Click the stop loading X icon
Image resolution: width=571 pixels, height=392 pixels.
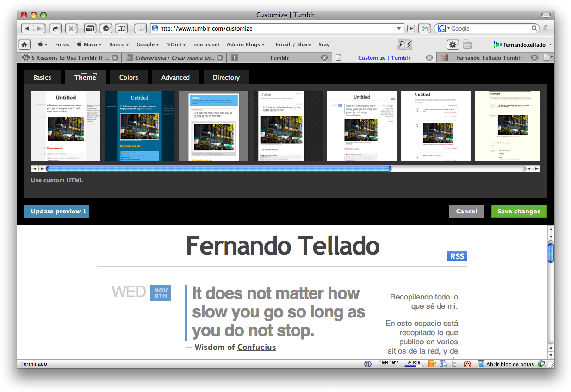(x=71, y=28)
